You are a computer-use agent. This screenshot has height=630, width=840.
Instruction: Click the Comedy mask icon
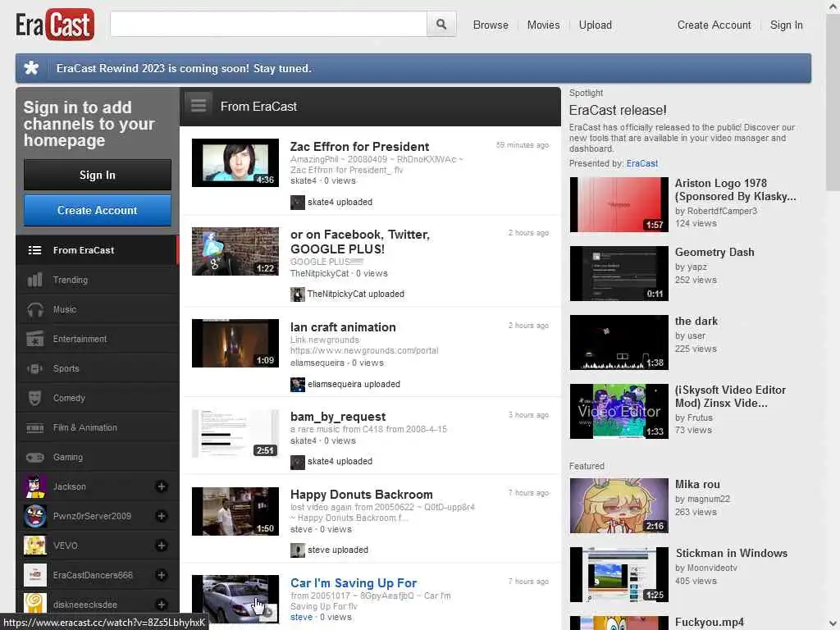click(x=34, y=398)
